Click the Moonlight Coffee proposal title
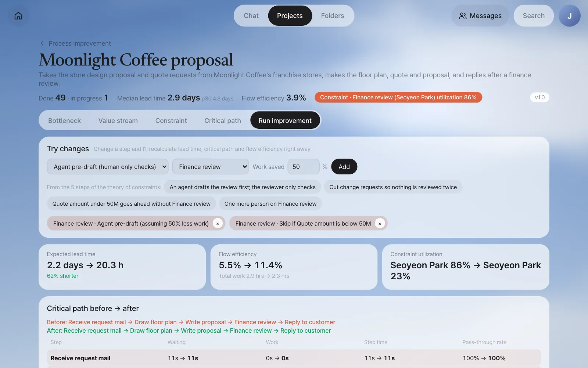 136,60
